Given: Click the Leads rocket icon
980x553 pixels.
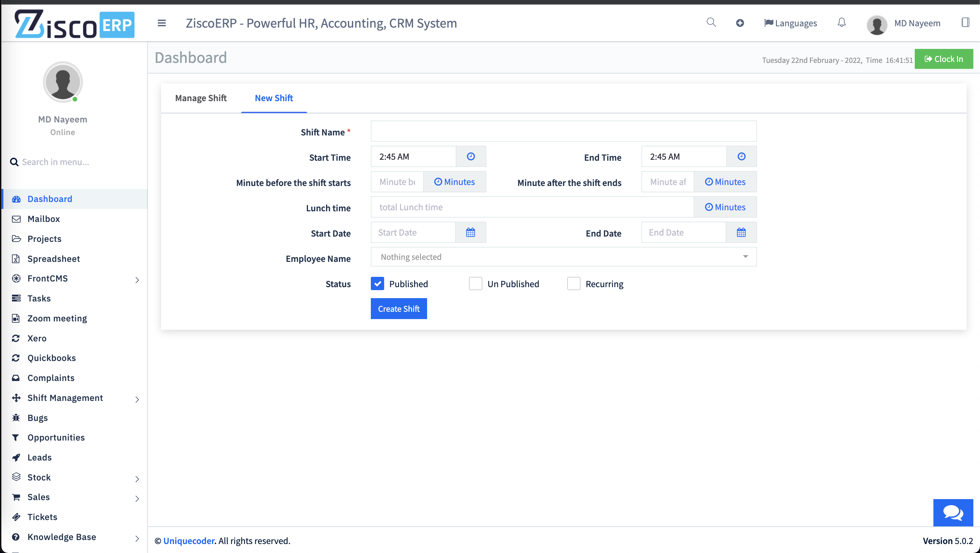Looking at the screenshot, I should pyautogui.click(x=16, y=457).
